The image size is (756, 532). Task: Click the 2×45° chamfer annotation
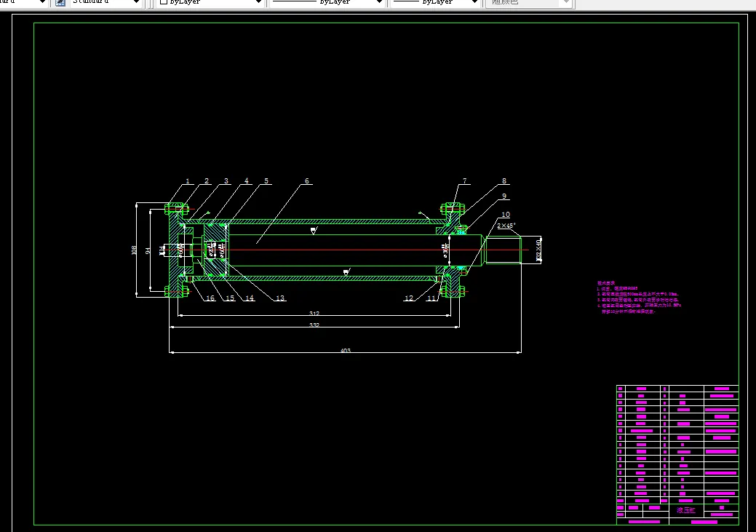point(506,226)
